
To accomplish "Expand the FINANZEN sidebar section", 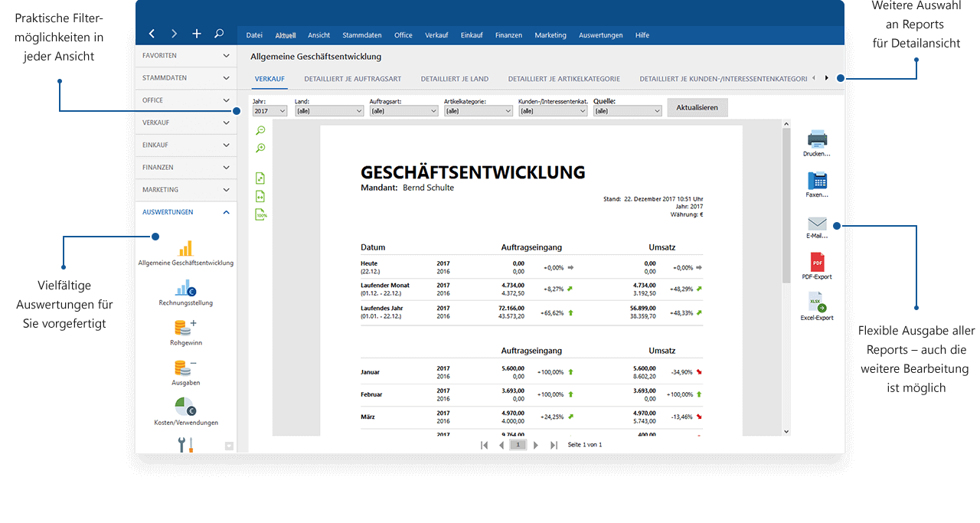I will 186,167.
